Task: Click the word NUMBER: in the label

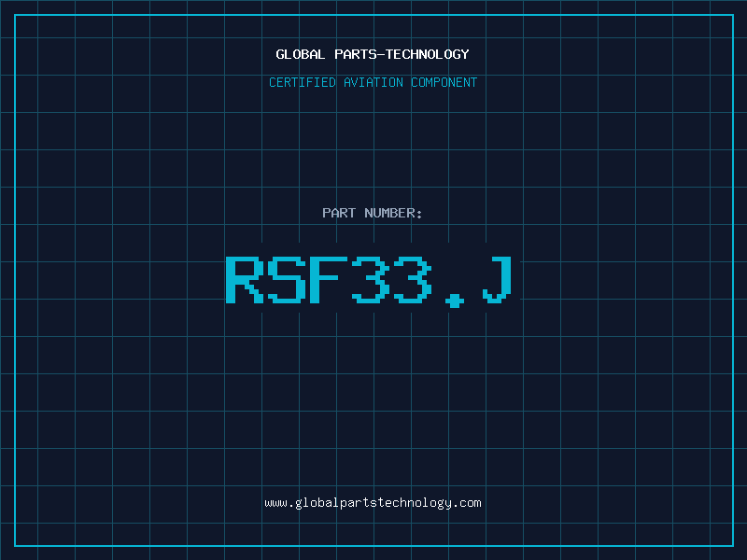Action: (x=393, y=213)
